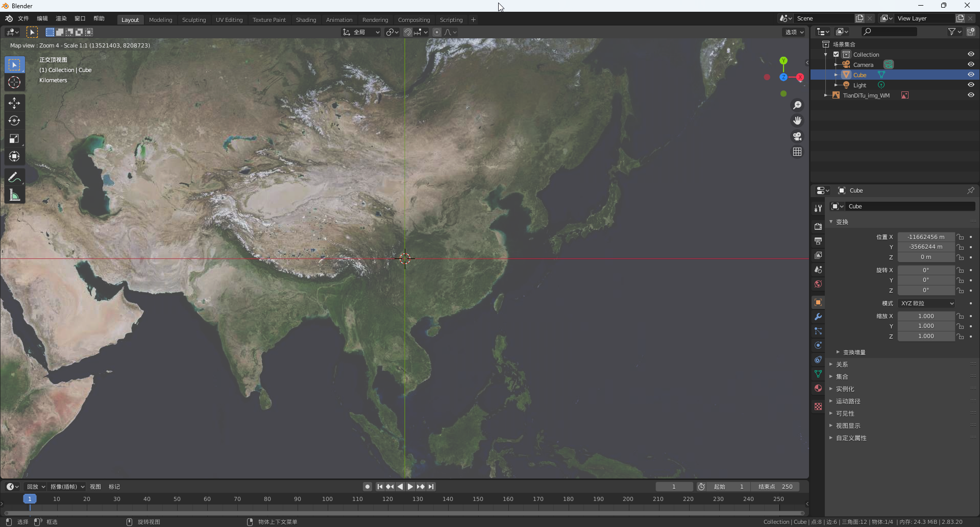Open the Output properties tab
This screenshot has height=527, width=980.
pos(818,241)
